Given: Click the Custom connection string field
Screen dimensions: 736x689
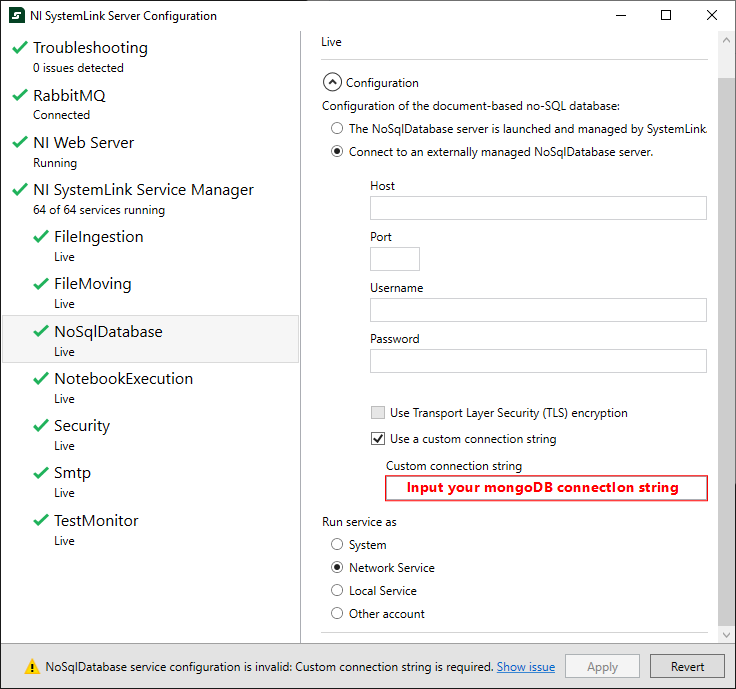Looking at the screenshot, I should click(x=546, y=488).
